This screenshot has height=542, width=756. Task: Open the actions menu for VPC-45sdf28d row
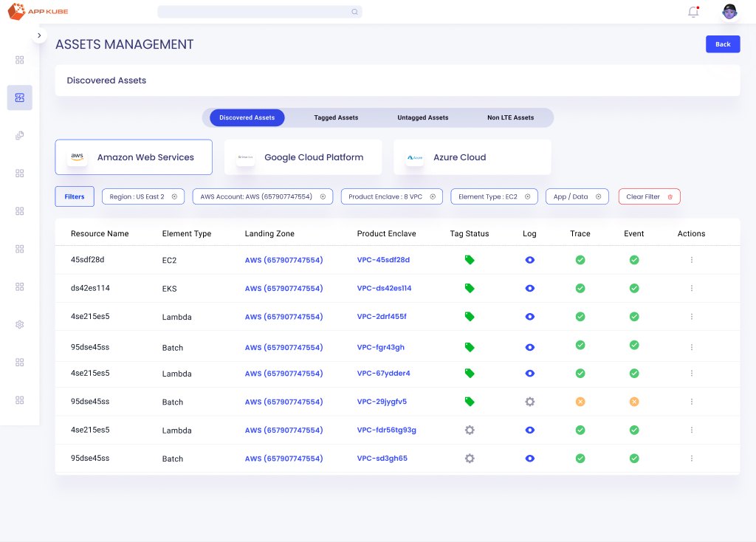pyautogui.click(x=691, y=260)
